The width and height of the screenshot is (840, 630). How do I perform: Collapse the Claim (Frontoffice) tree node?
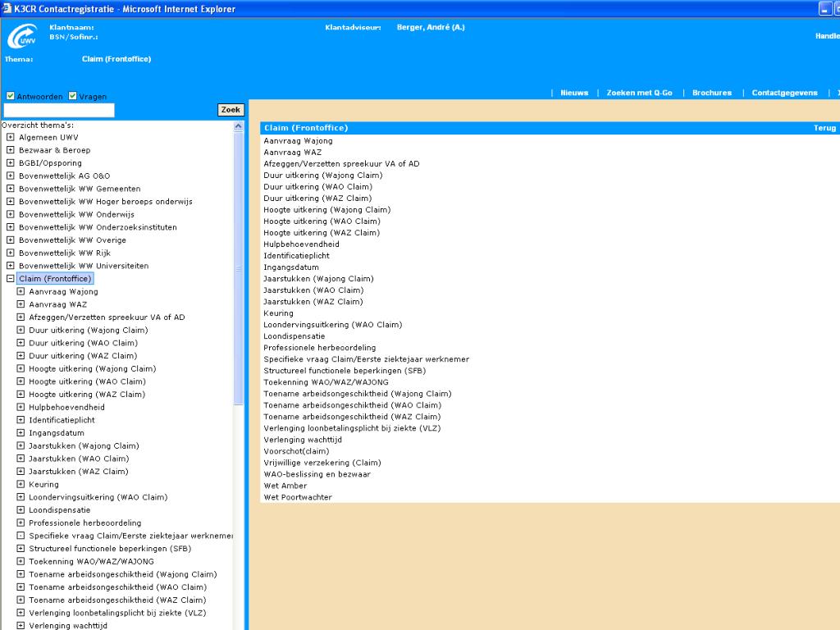pyautogui.click(x=10, y=279)
